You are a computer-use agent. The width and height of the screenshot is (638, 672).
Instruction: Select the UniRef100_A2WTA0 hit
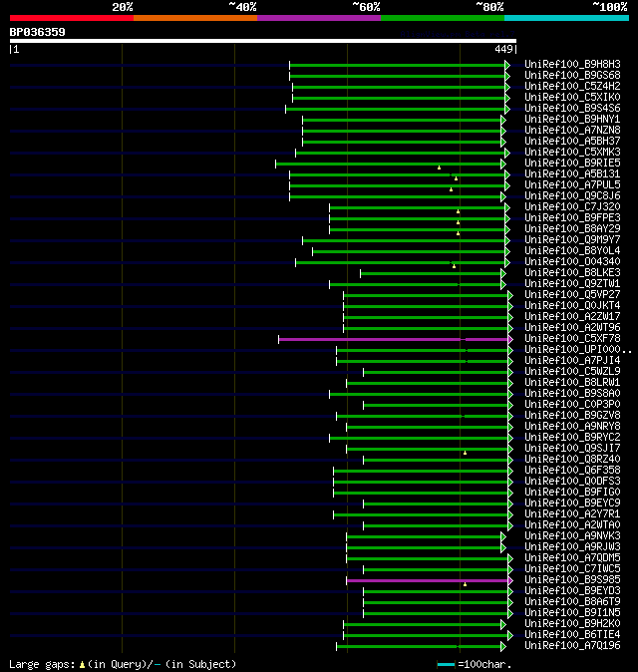coord(572,525)
